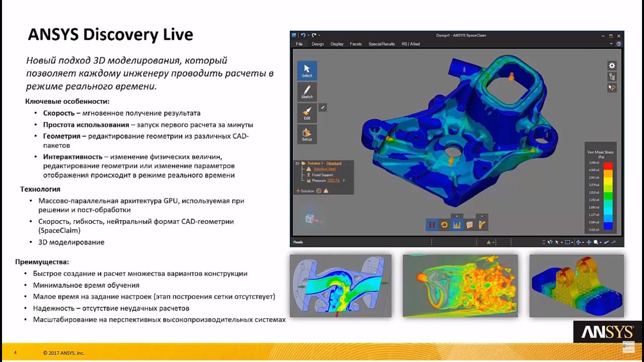
Task: Open the Redo history dropdown arrow
Action: pyautogui.click(x=318, y=35)
